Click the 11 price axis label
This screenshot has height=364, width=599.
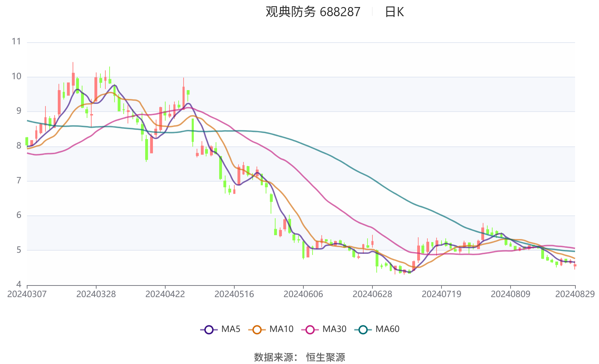[16, 42]
